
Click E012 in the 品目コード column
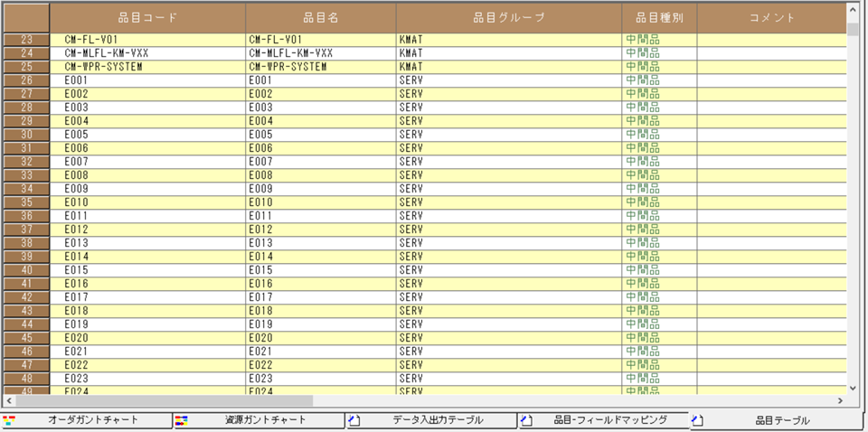click(x=147, y=230)
